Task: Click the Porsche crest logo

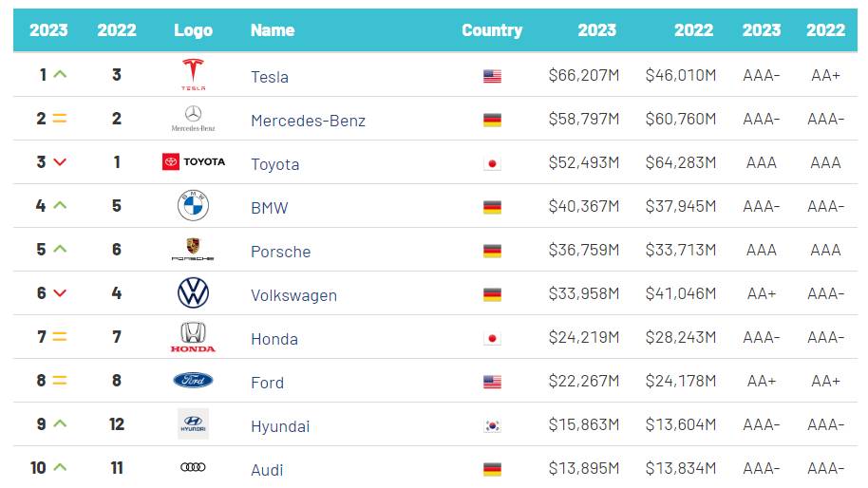Action: tap(193, 249)
